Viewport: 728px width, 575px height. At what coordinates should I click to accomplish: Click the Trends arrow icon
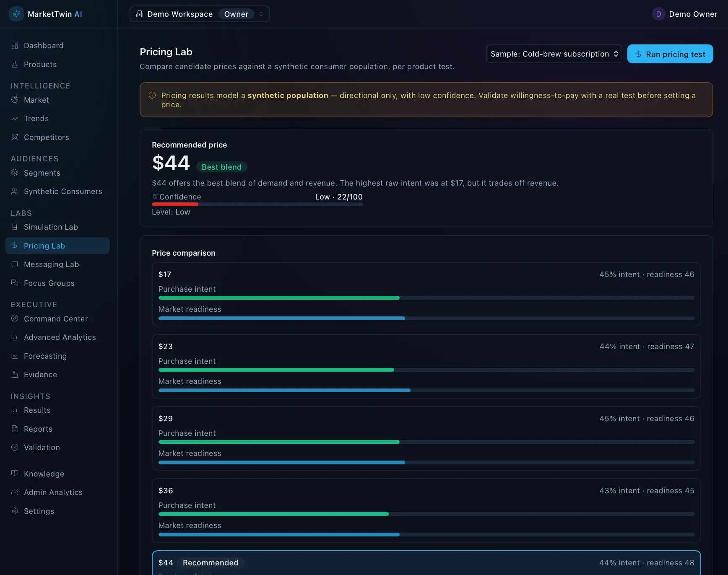[x=15, y=119]
